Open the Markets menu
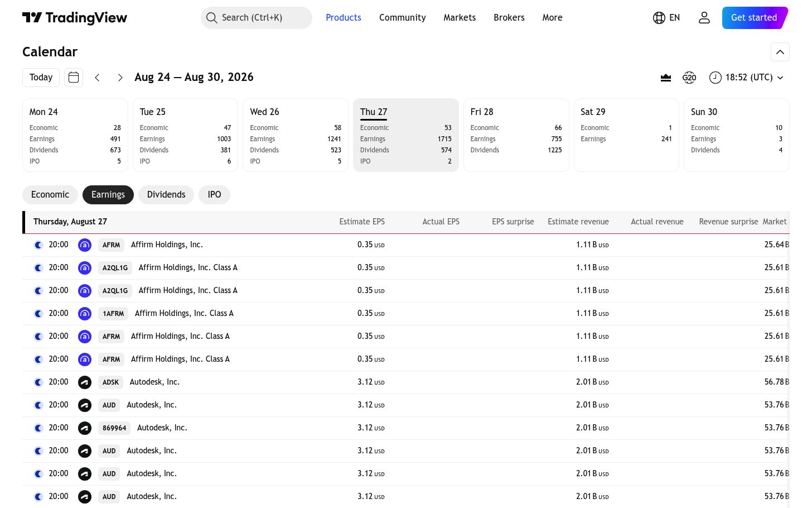Screen dimensions: 812x508 pos(460,18)
